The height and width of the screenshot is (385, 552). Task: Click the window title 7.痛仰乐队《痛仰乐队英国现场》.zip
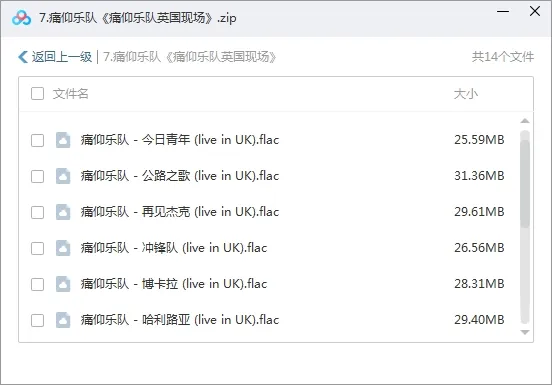click(138, 18)
